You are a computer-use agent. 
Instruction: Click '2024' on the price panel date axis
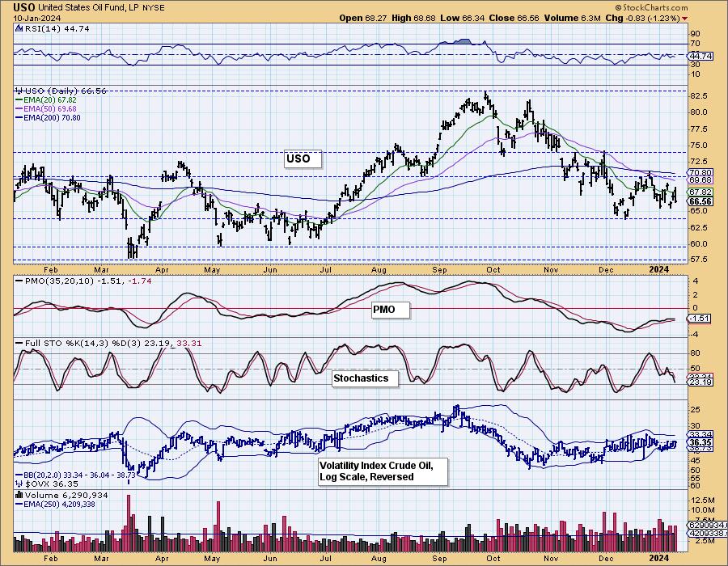(658, 269)
